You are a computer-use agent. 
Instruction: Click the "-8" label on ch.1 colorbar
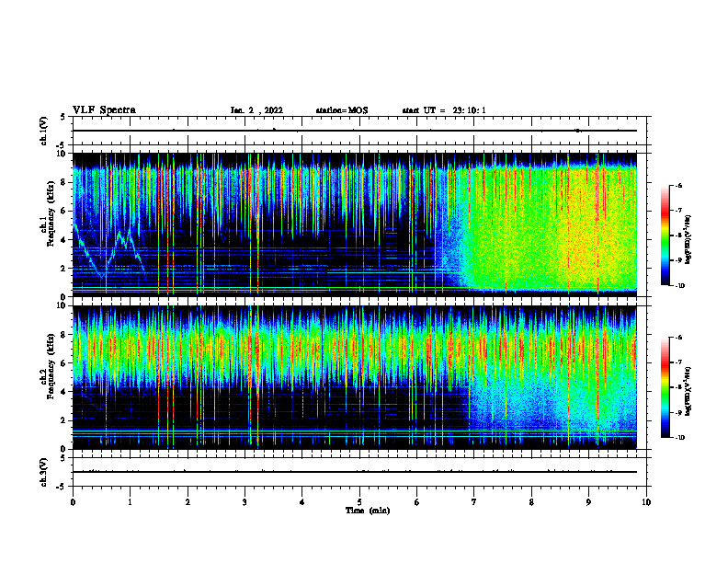click(678, 236)
